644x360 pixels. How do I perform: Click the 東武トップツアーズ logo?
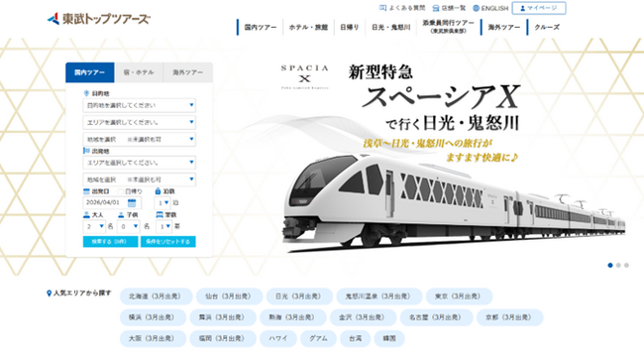pos(99,19)
